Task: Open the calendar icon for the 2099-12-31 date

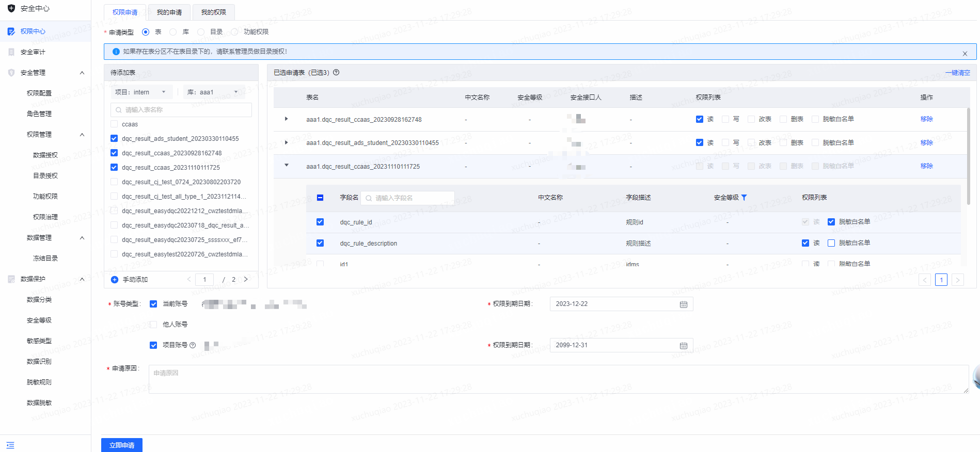Action: [684, 346]
